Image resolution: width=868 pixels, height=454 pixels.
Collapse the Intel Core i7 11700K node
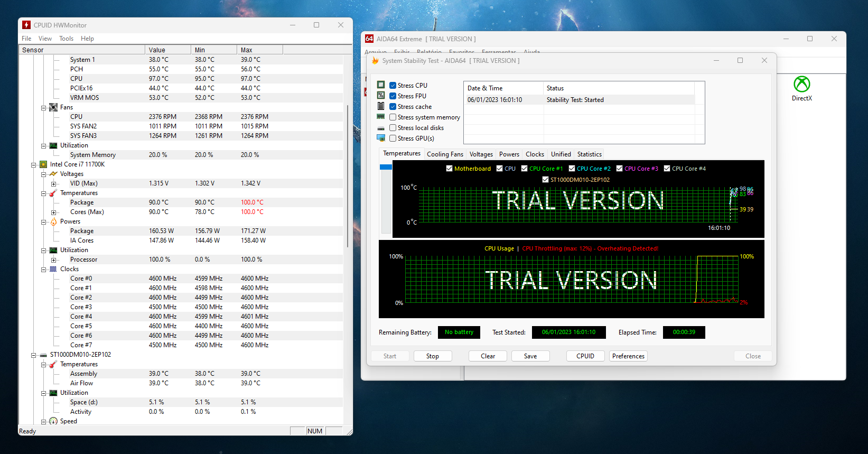click(x=34, y=165)
